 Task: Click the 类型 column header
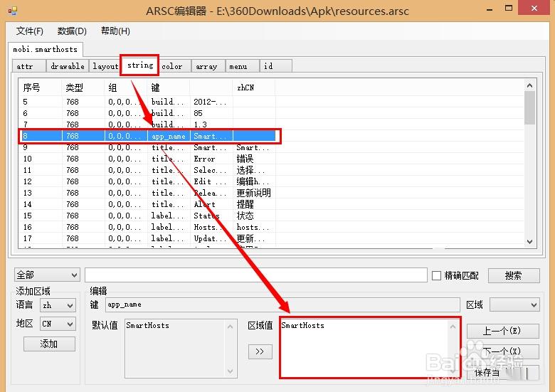83,88
